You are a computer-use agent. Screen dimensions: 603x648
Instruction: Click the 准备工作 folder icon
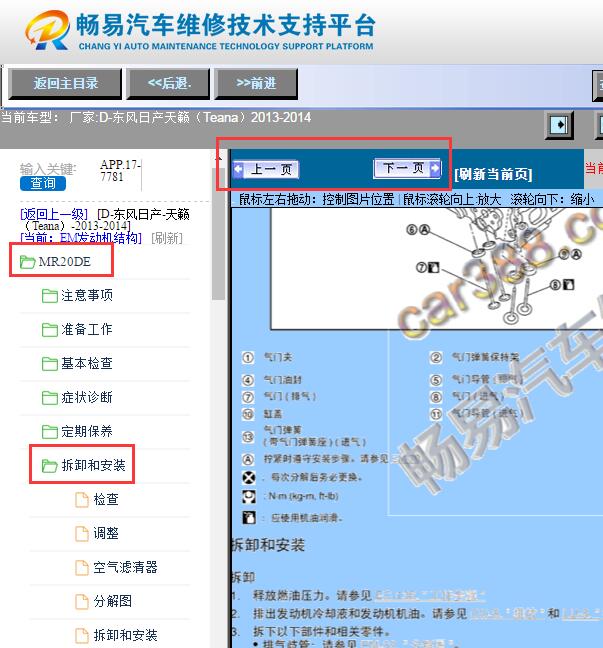click(x=50, y=330)
